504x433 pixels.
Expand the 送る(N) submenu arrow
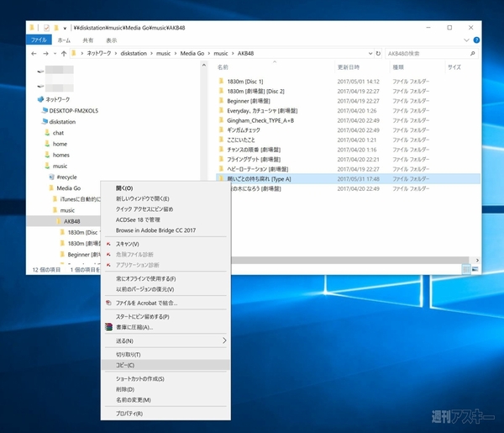223,341
